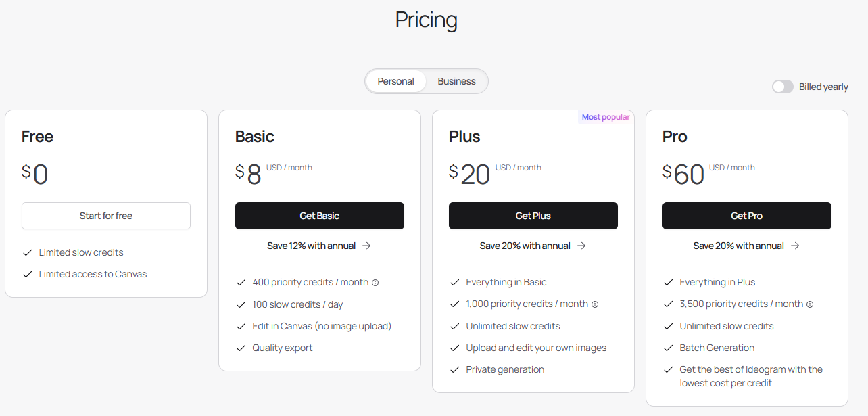Click info icon beside 400 priority credits

375,283
